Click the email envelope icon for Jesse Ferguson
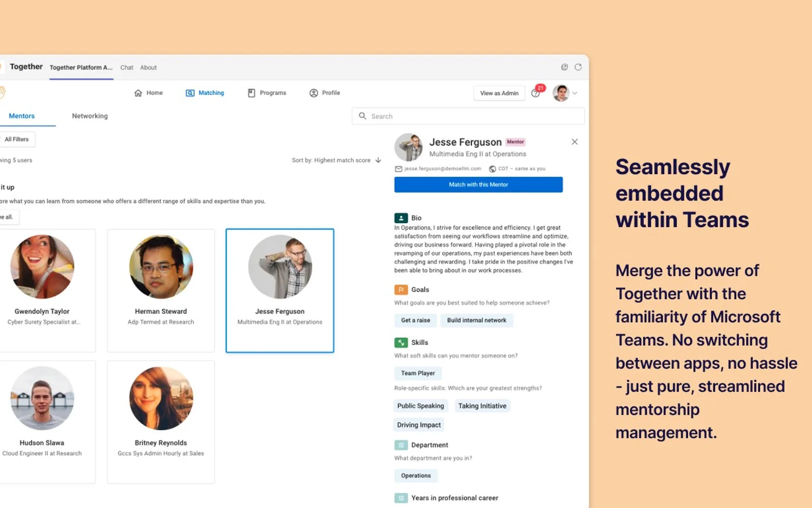 coord(398,169)
